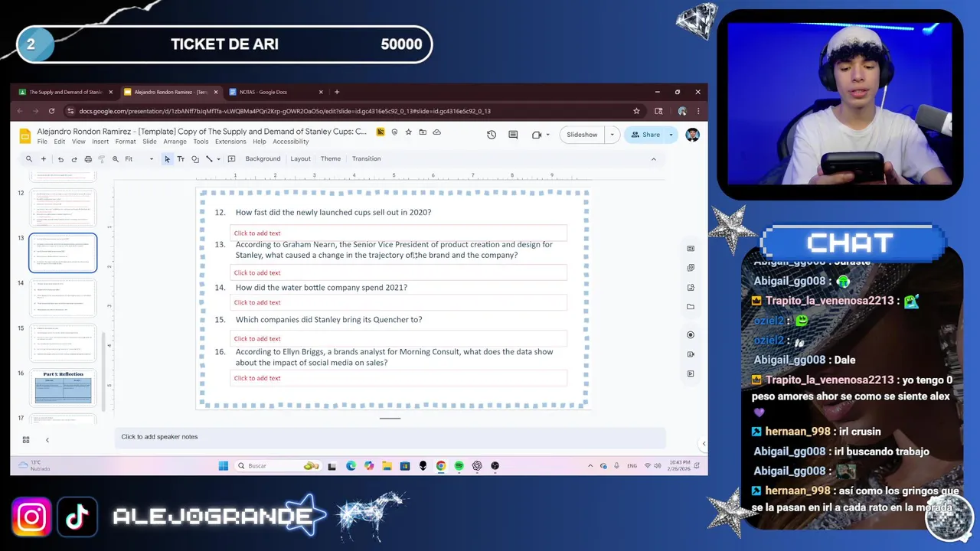Open the Accessibility menu

pyautogui.click(x=291, y=142)
